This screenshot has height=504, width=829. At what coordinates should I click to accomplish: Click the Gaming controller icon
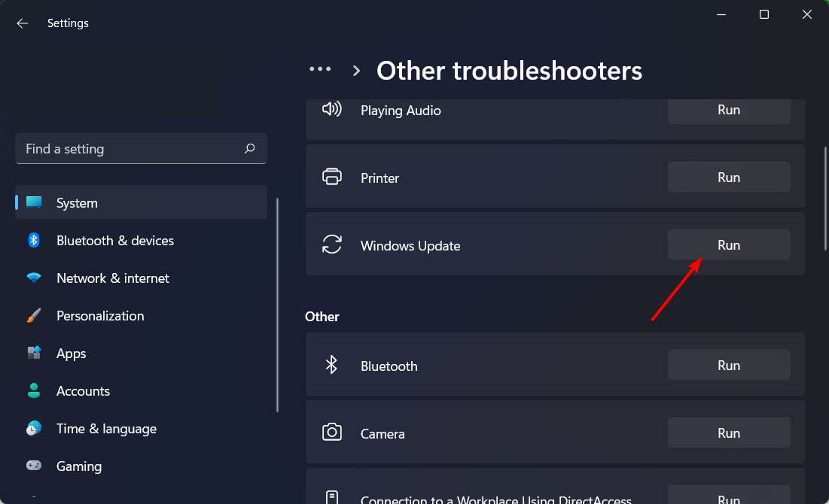pos(34,466)
